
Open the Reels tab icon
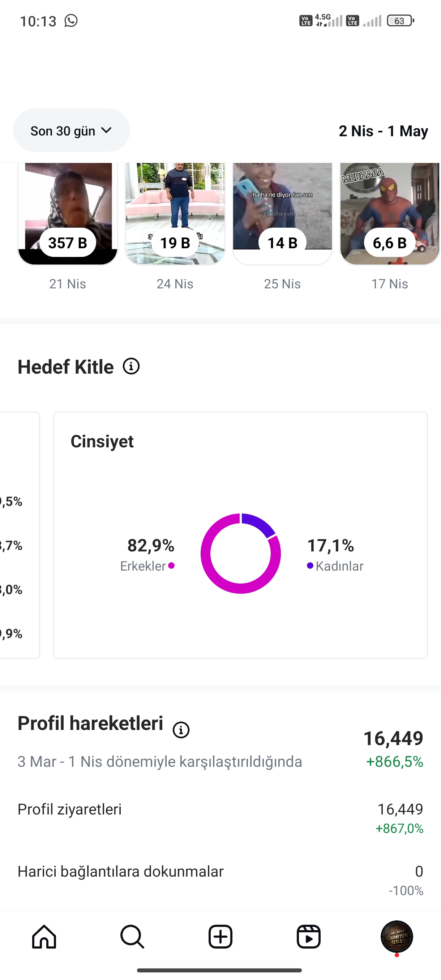pos(308,936)
